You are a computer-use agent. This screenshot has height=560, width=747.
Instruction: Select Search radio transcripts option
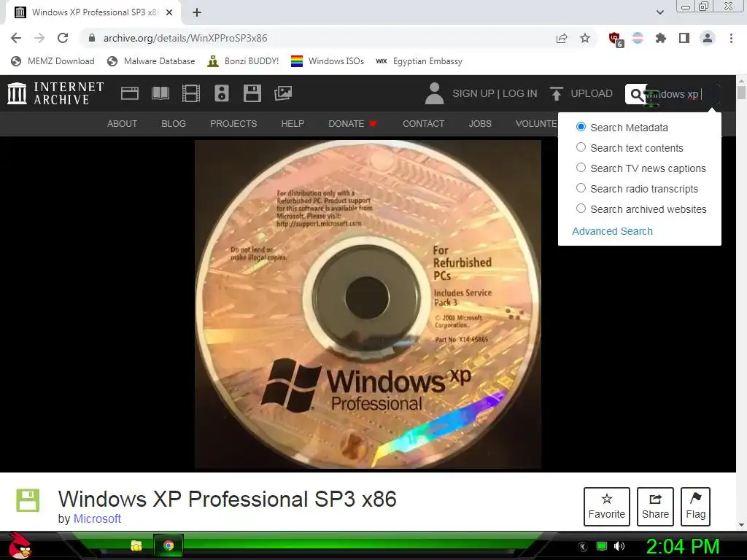581,188
